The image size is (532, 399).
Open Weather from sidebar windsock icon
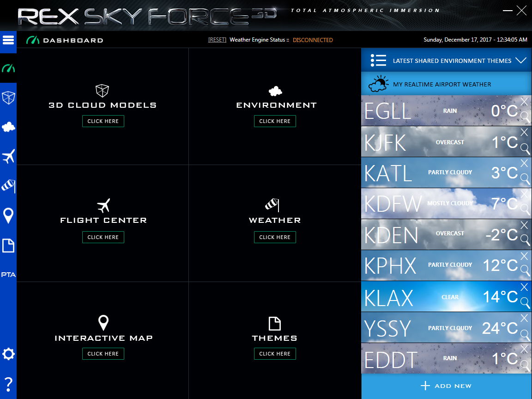tap(8, 186)
